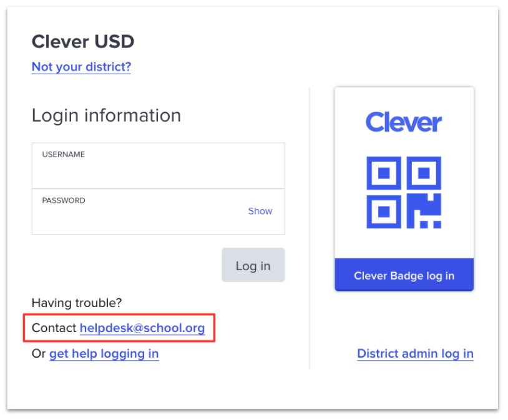
Task: Toggle Show to reveal the password
Action: (260, 211)
